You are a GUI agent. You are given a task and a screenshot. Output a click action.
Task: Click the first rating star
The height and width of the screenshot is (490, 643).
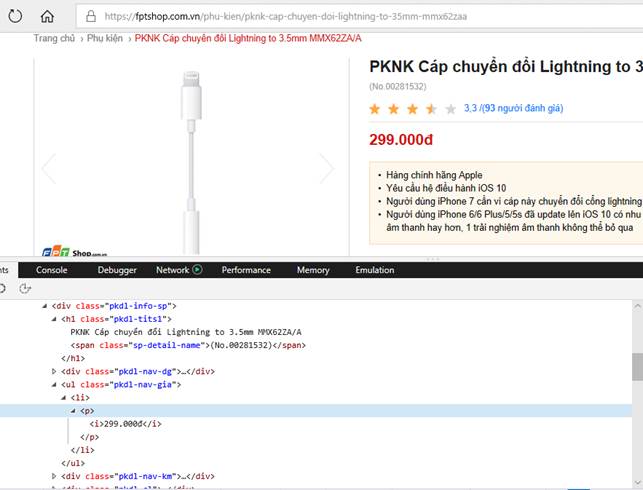pyautogui.click(x=374, y=109)
